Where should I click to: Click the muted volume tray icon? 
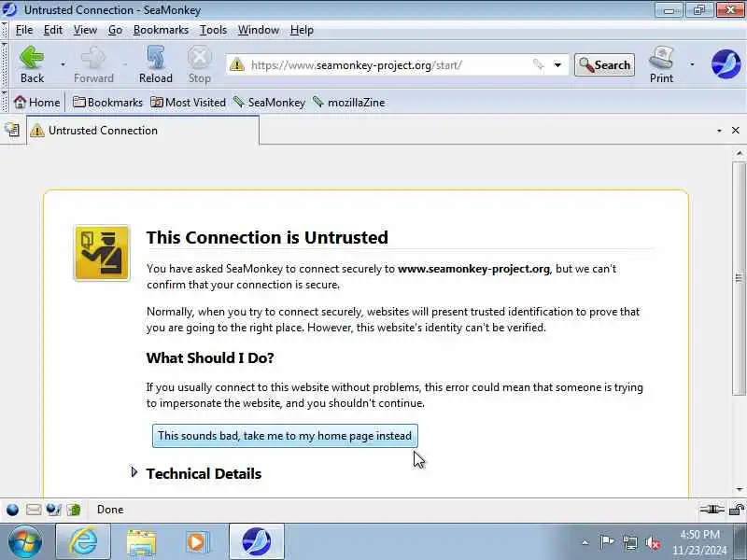tap(653, 542)
